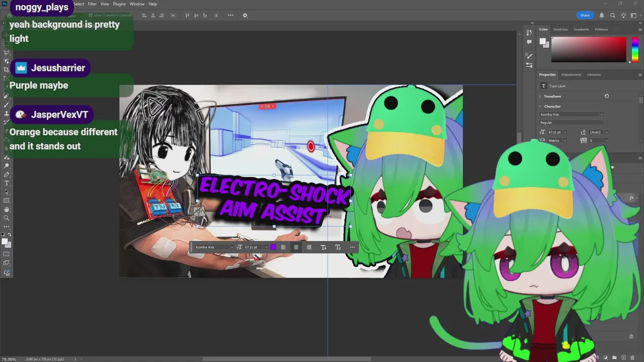Click purple text color swatch in taskbar
Screen dimensions: 644x362
273,247
